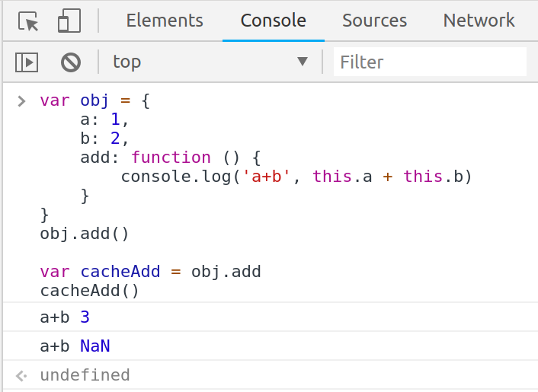Select the Console tab
The height and width of the screenshot is (392, 538).
(x=273, y=21)
